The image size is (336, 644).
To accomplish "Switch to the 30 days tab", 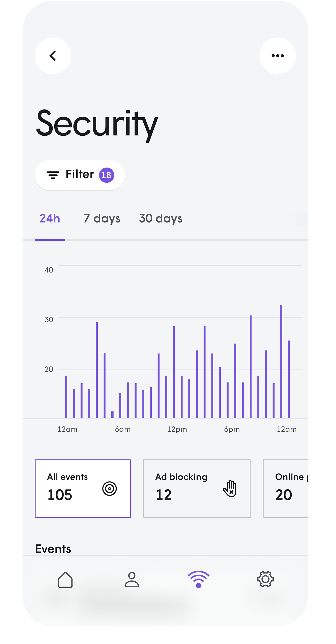I will (x=161, y=219).
